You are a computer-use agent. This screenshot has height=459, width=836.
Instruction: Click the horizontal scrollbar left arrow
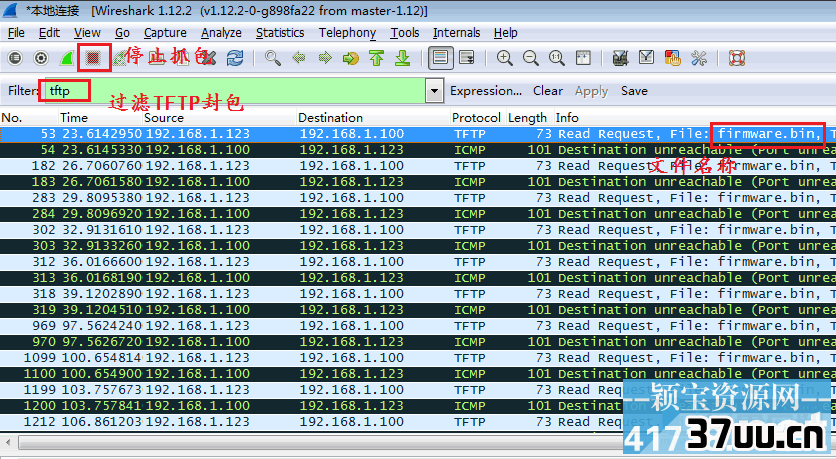[8, 442]
